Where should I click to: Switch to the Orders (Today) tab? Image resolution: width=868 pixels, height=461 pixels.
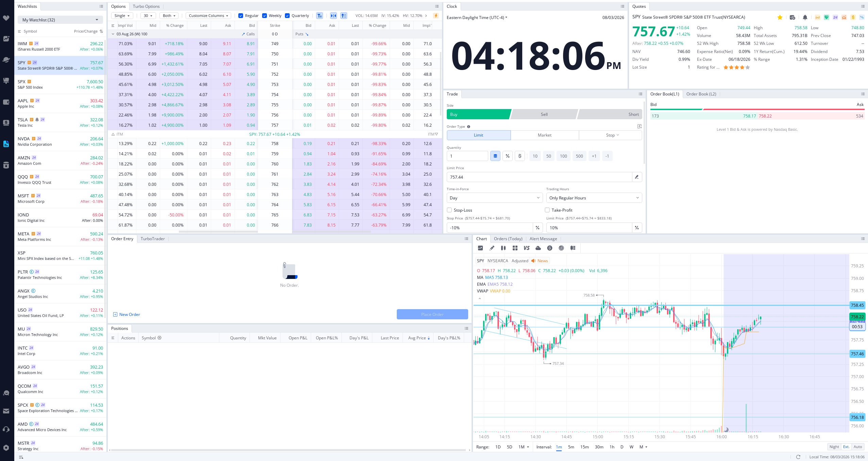pos(508,239)
